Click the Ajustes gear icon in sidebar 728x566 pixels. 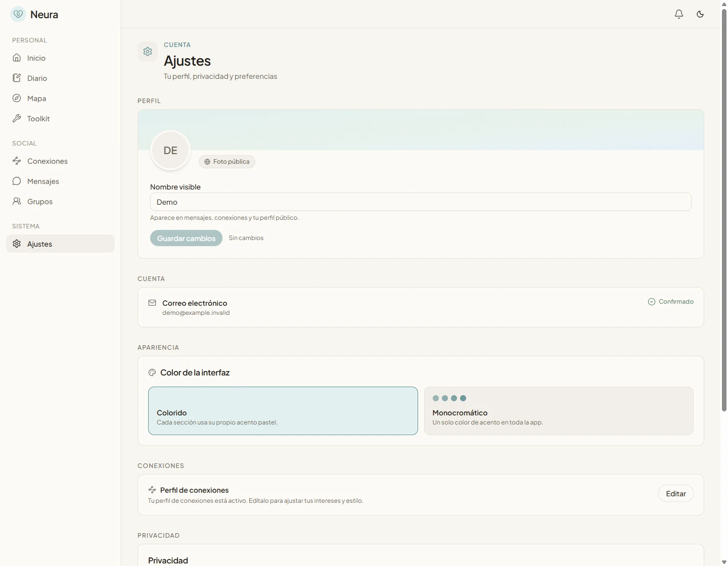point(17,244)
